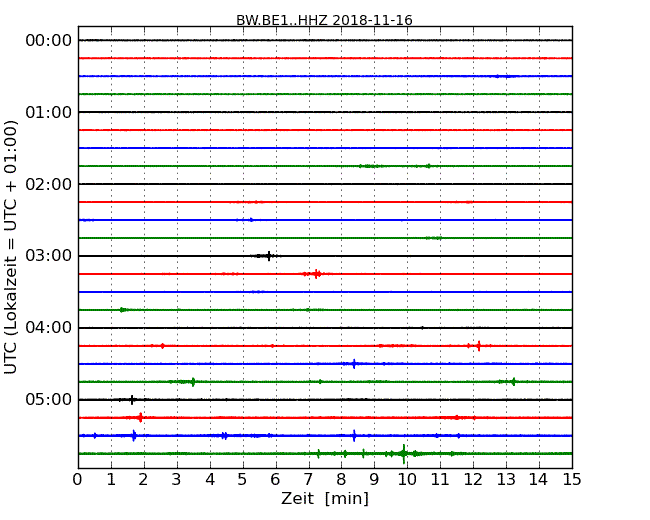Viewport: 650px width, 520px height.
Task: Click green spike near minute 3.5 above 05:00
Action: [193, 382]
